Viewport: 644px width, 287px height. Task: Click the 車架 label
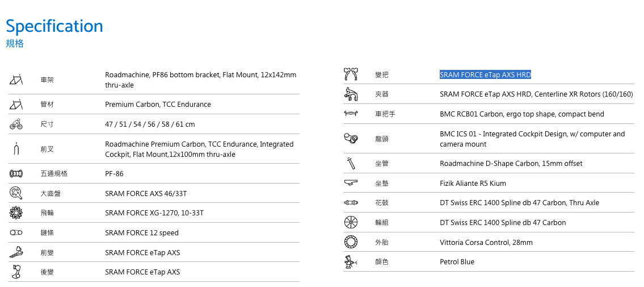click(x=47, y=80)
